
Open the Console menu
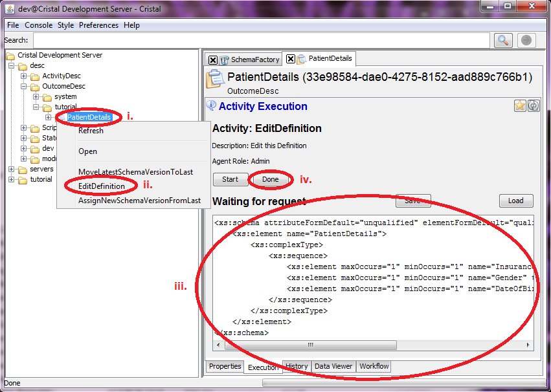click(39, 25)
